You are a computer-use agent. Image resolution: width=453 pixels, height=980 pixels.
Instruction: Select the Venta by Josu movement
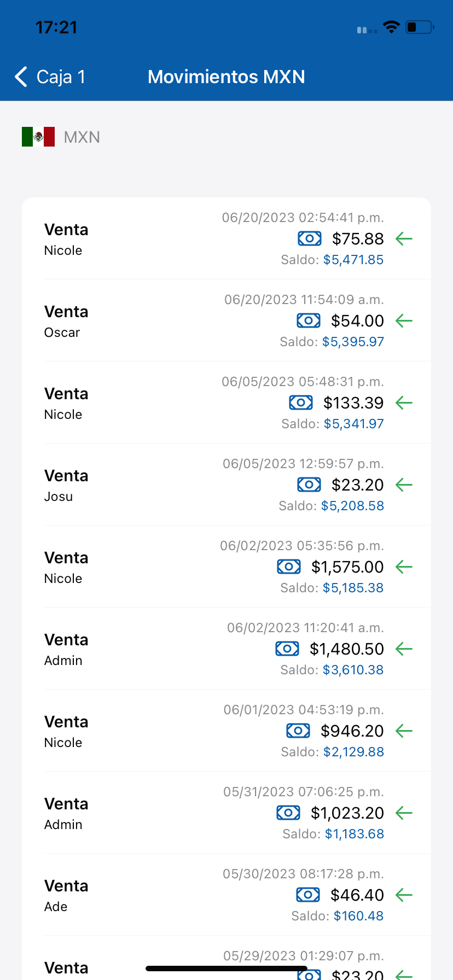point(66,485)
